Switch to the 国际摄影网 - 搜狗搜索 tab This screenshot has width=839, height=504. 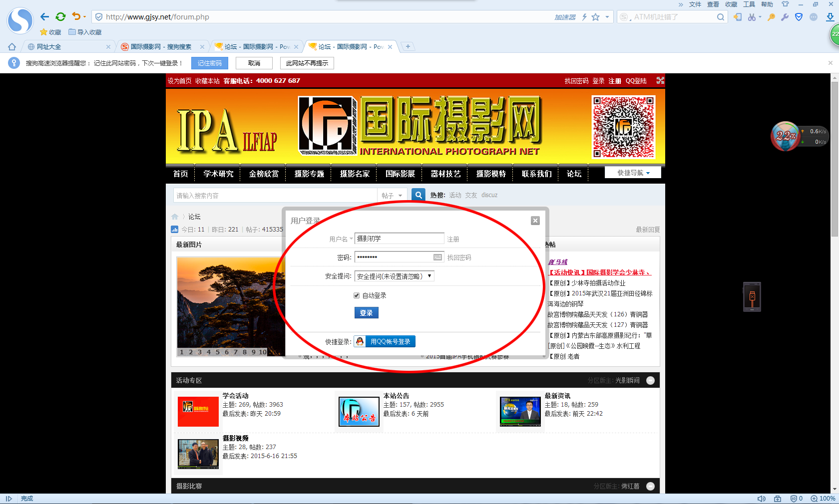[162, 46]
